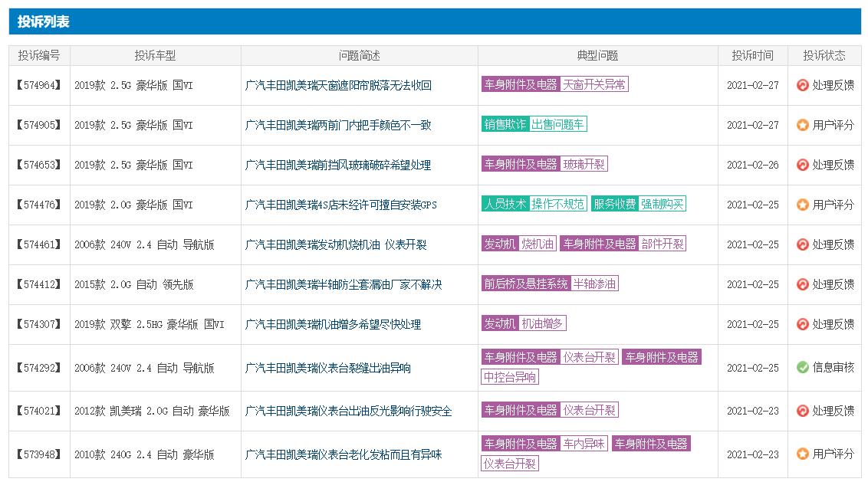Click car model 2015款 2.0G 自动 领先版

click(134, 284)
